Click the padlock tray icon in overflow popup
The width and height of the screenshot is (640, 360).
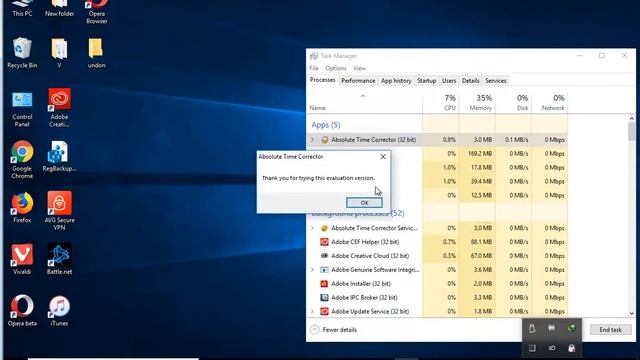571,348
